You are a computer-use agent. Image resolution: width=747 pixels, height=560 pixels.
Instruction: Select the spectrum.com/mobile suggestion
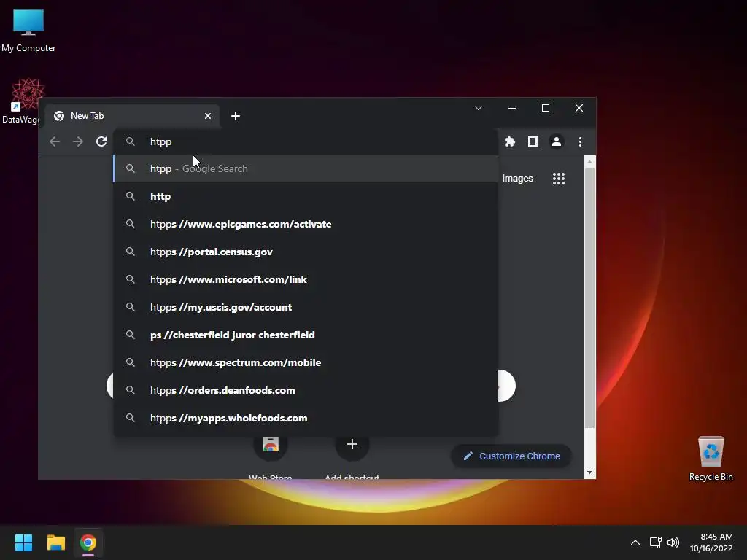tap(306, 362)
